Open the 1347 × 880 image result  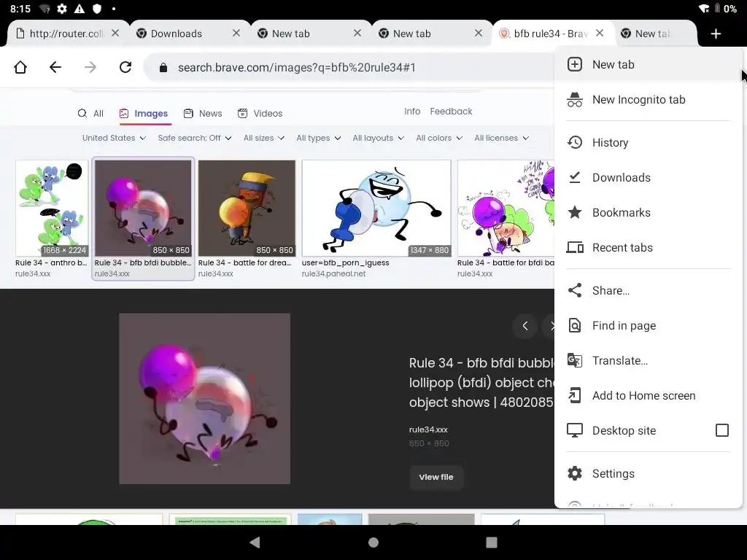[376, 208]
